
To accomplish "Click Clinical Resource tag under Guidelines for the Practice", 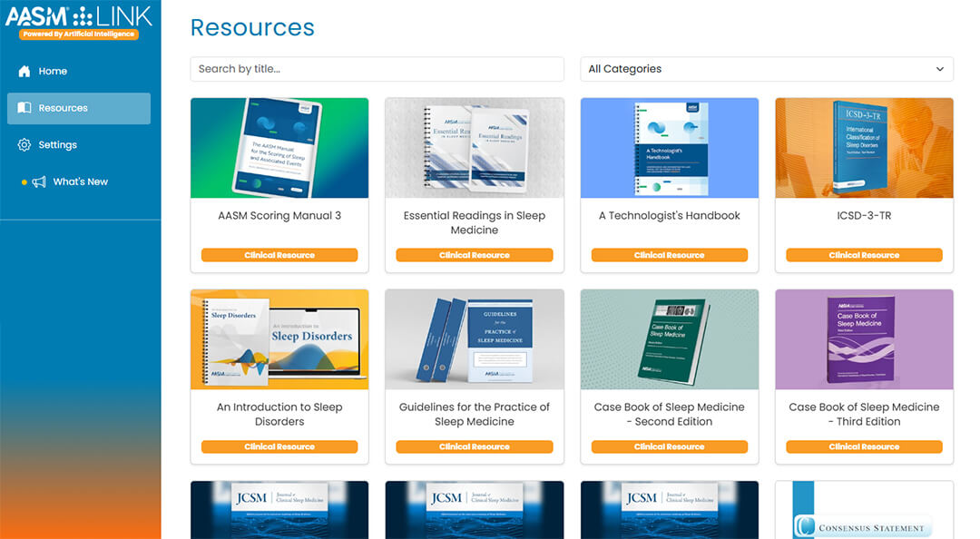I will point(475,446).
